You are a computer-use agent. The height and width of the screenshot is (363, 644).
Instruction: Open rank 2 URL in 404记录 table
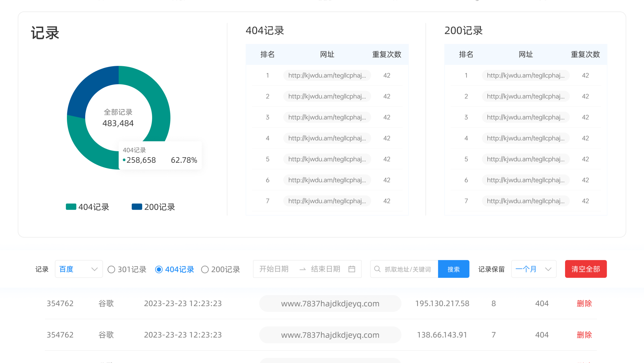(327, 96)
